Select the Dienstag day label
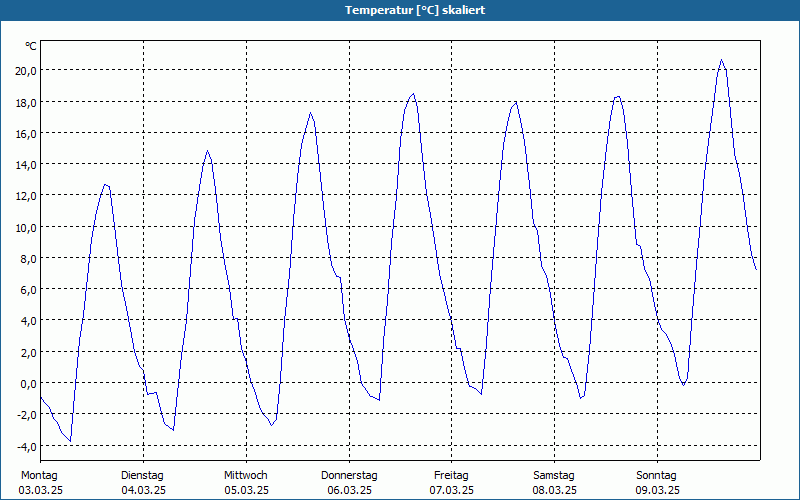This screenshot has height=500, width=800. [142, 476]
